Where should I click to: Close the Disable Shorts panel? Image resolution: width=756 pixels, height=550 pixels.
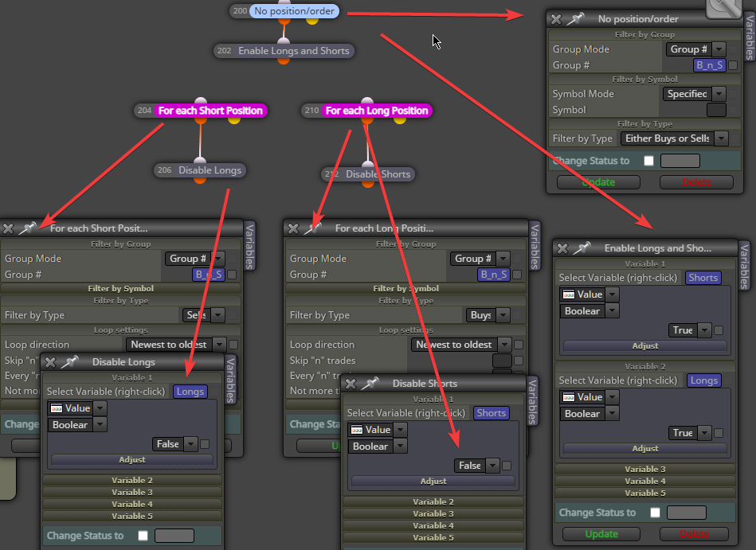pos(351,384)
